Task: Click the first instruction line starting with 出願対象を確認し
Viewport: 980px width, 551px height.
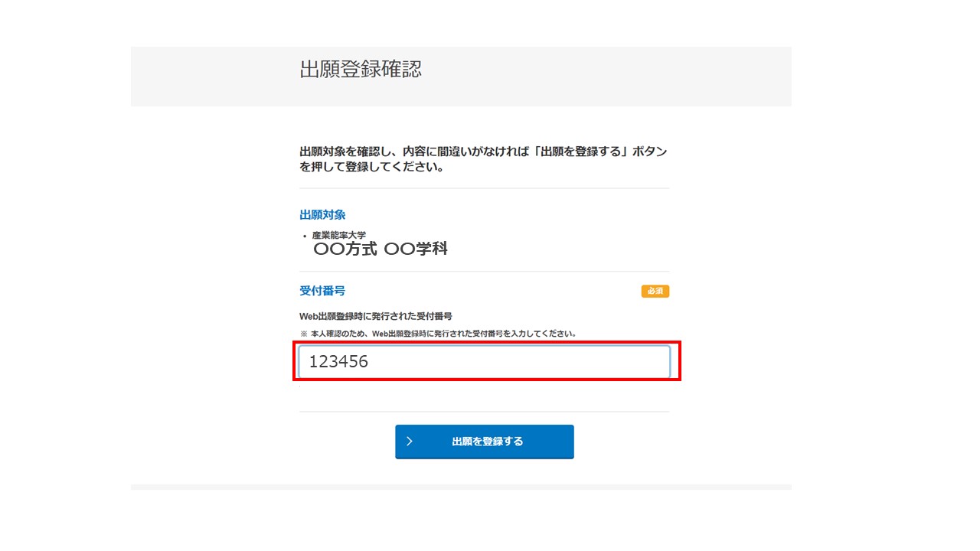Action: click(483, 152)
